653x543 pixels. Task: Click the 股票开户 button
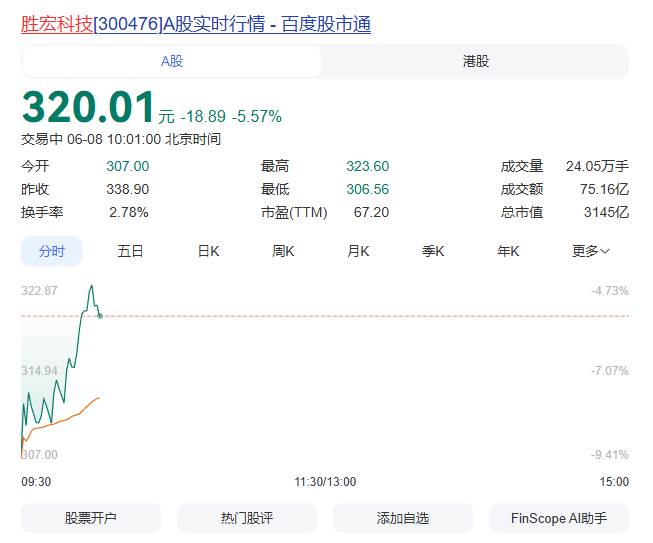coord(91,518)
